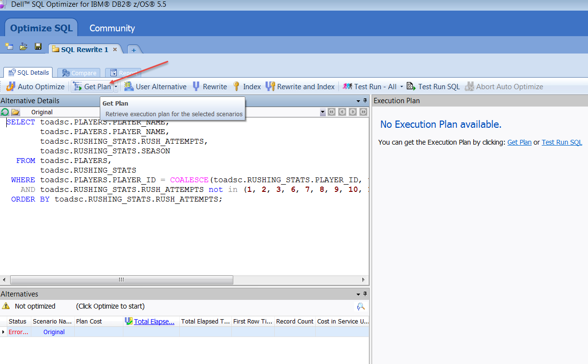Open the Alternative Details panel options arrow
The image size is (588, 364).
pyautogui.click(x=358, y=101)
